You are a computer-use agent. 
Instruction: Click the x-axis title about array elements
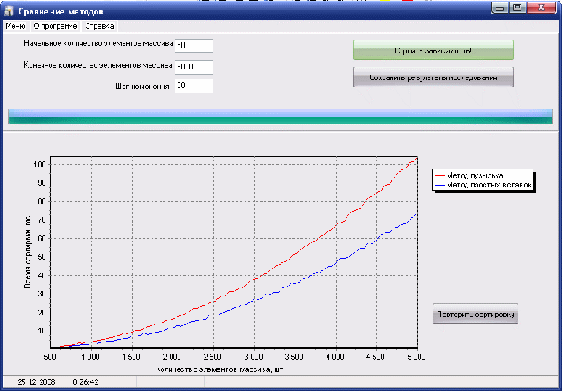point(220,369)
